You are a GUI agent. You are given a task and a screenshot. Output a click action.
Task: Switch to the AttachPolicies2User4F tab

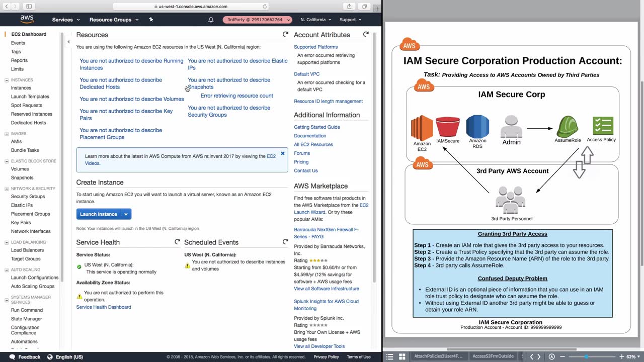click(x=438, y=356)
